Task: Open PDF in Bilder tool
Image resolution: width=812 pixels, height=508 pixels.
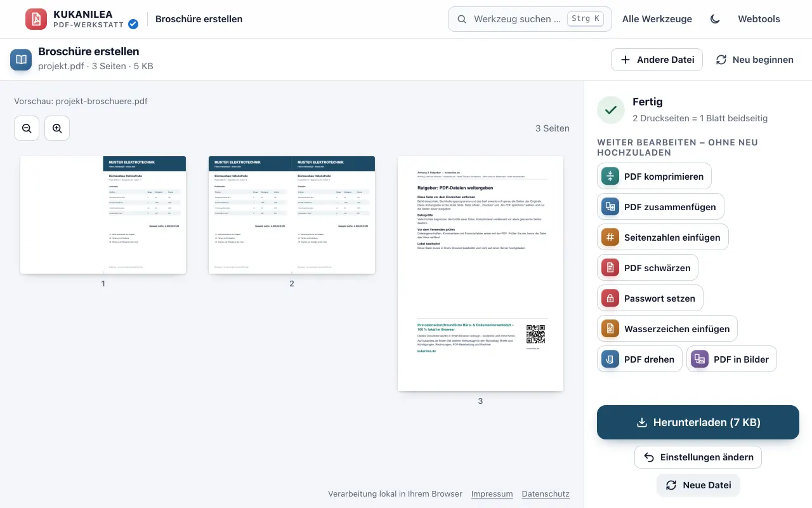Action: tap(731, 359)
